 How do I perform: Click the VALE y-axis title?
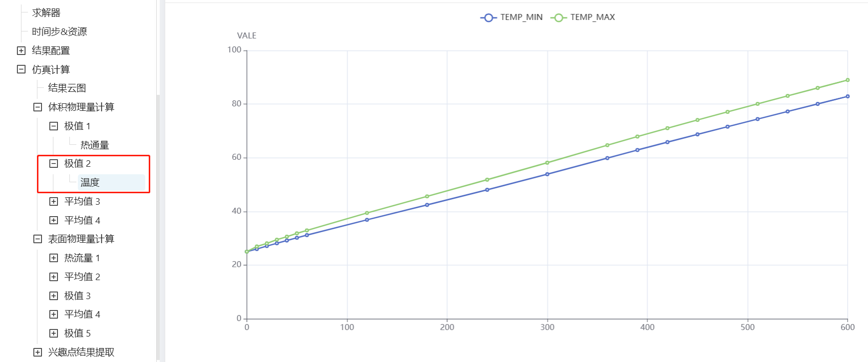point(247,35)
